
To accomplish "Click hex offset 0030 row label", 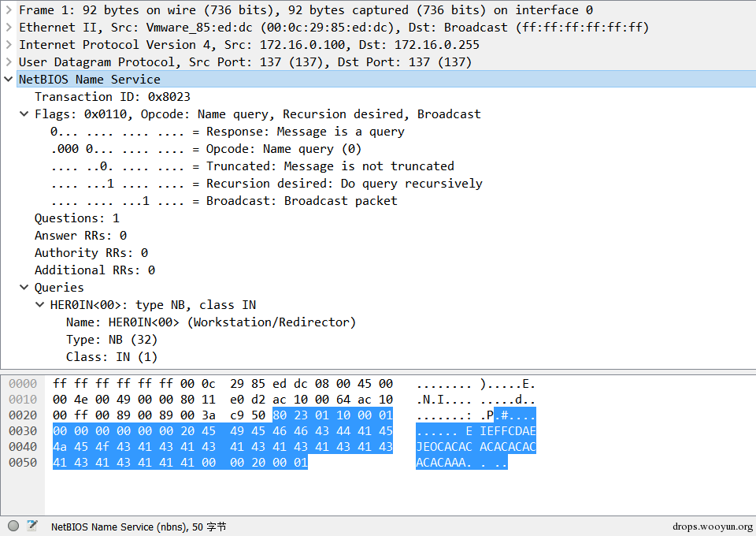I will [23, 431].
